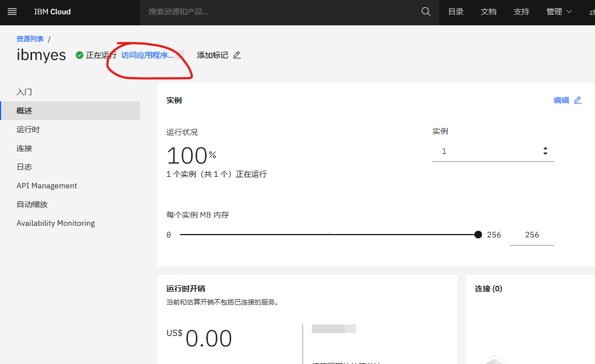The image size is (595, 364).
Task: Click the 连接 (0) heading
Action: coord(488,289)
